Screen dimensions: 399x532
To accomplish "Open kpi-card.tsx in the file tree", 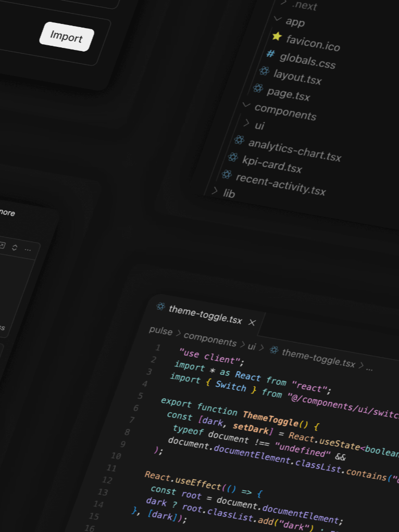I will (x=272, y=164).
